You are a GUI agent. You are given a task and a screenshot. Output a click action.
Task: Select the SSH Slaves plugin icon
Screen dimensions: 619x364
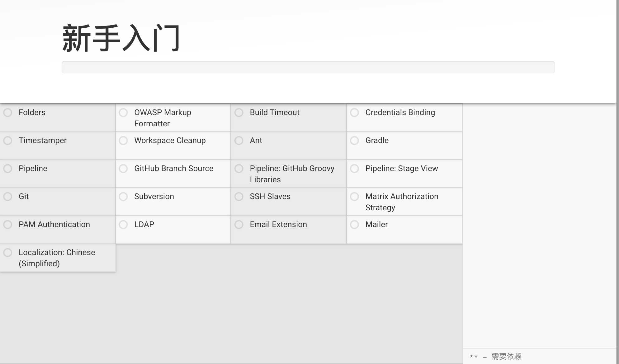pyautogui.click(x=239, y=196)
